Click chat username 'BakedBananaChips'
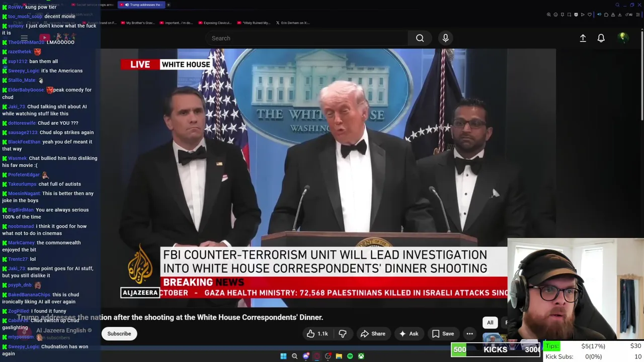This screenshot has height=362, width=644. point(29,295)
